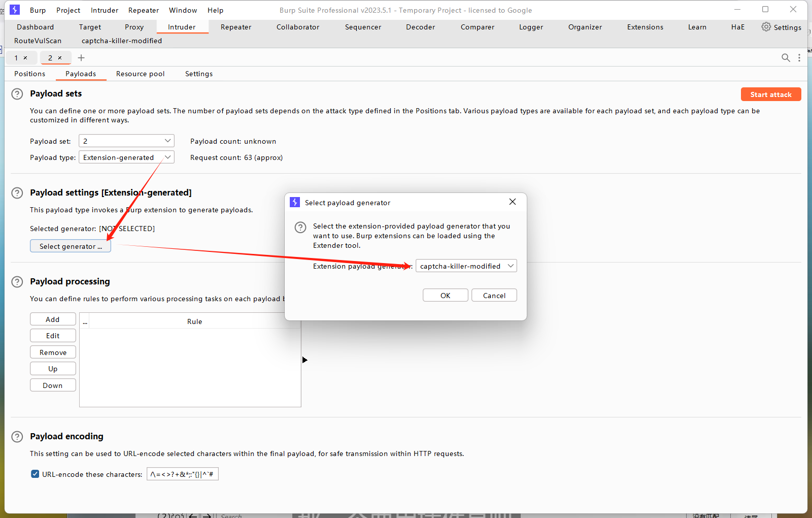Switch to the Logger tab

click(531, 27)
